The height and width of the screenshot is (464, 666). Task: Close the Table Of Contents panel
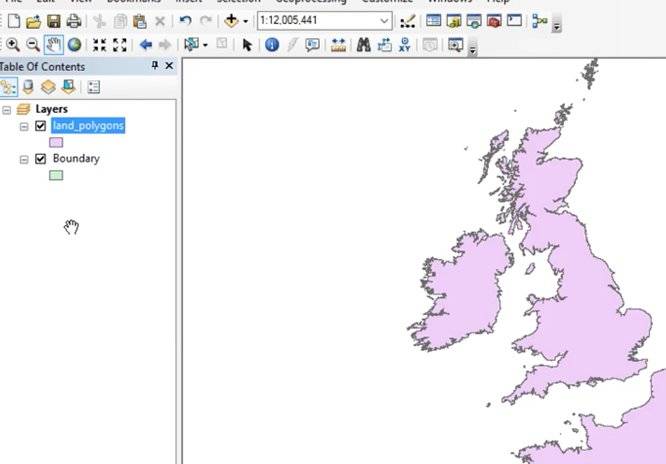pyautogui.click(x=169, y=65)
